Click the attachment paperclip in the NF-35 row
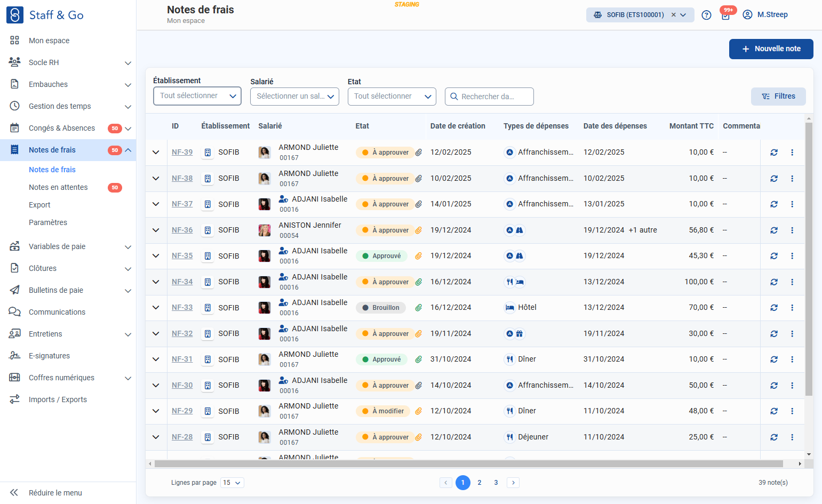 (419, 256)
